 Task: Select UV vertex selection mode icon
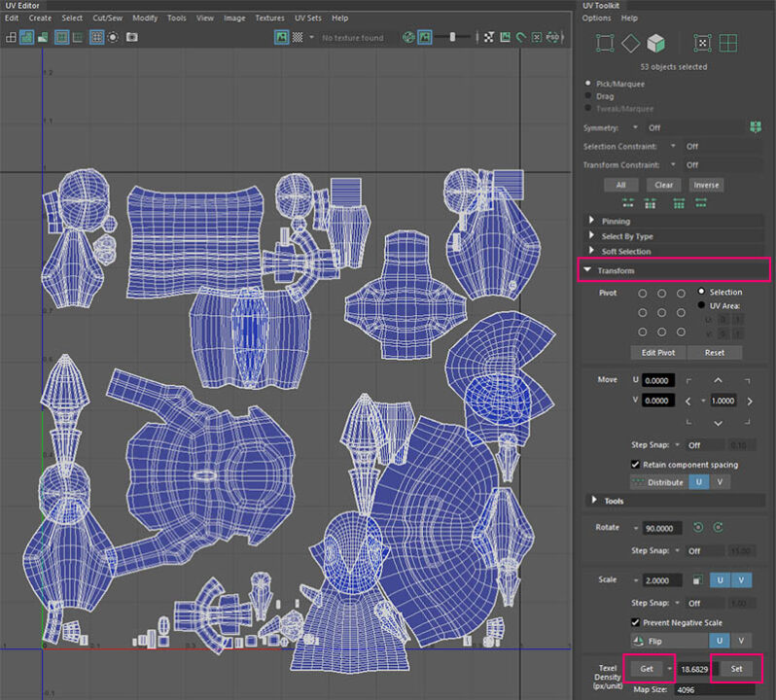coord(604,43)
